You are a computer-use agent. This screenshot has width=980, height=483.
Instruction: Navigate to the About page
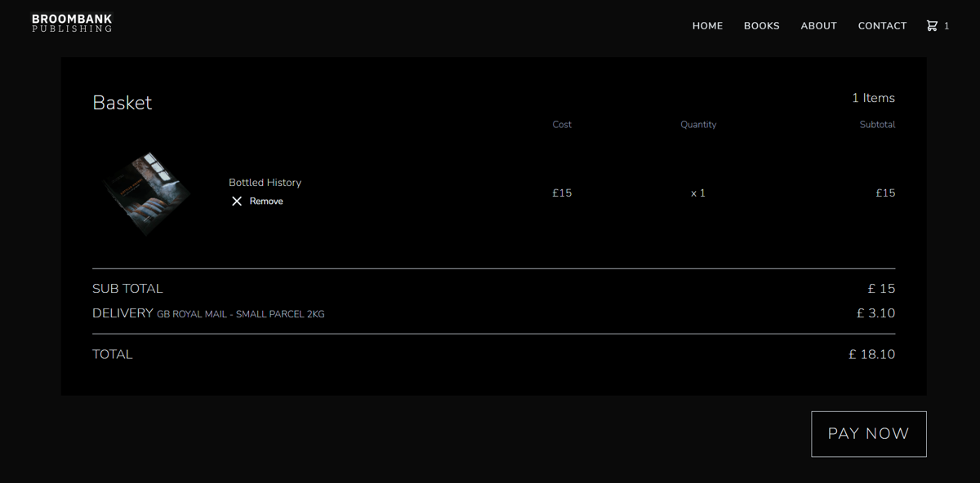[818, 26]
